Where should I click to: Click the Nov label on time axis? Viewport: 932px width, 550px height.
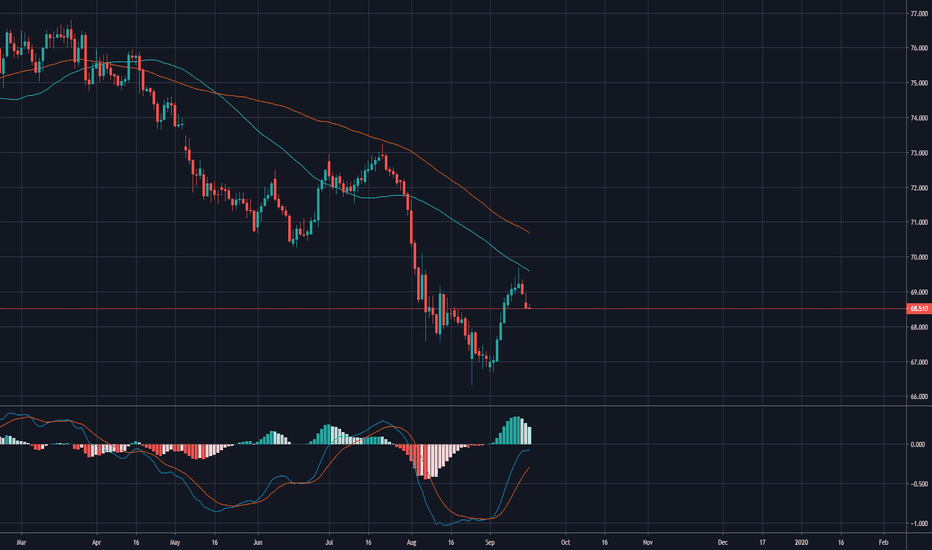pyautogui.click(x=648, y=542)
